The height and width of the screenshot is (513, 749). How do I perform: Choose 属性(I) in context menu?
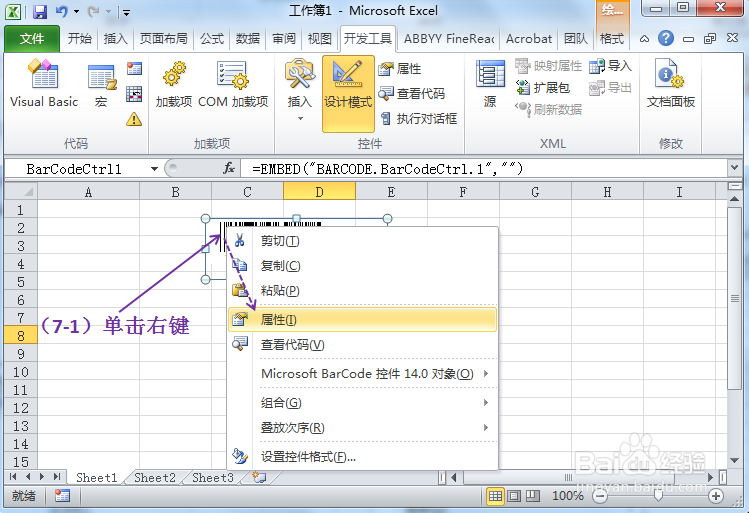362,320
